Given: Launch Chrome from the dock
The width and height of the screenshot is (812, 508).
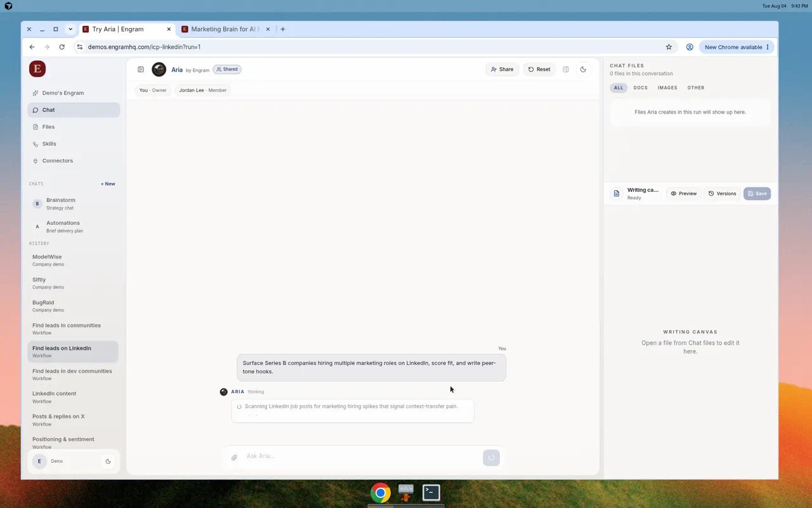Looking at the screenshot, I should pyautogui.click(x=381, y=493).
